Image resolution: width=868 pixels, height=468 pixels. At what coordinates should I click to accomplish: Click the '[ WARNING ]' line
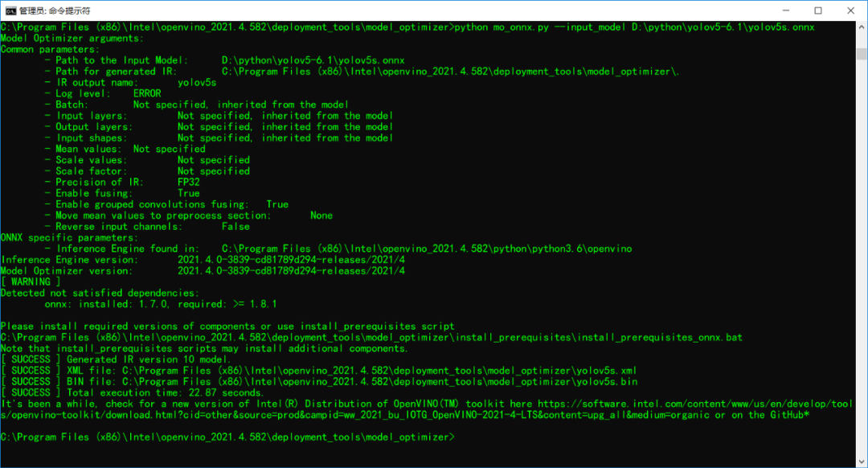click(31, 282)
